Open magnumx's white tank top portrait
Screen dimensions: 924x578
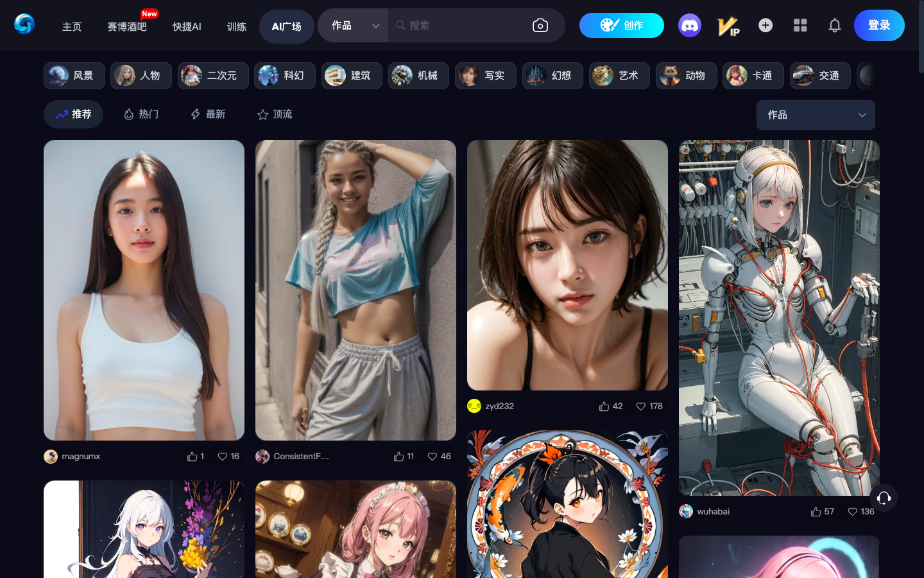point(144,290)
